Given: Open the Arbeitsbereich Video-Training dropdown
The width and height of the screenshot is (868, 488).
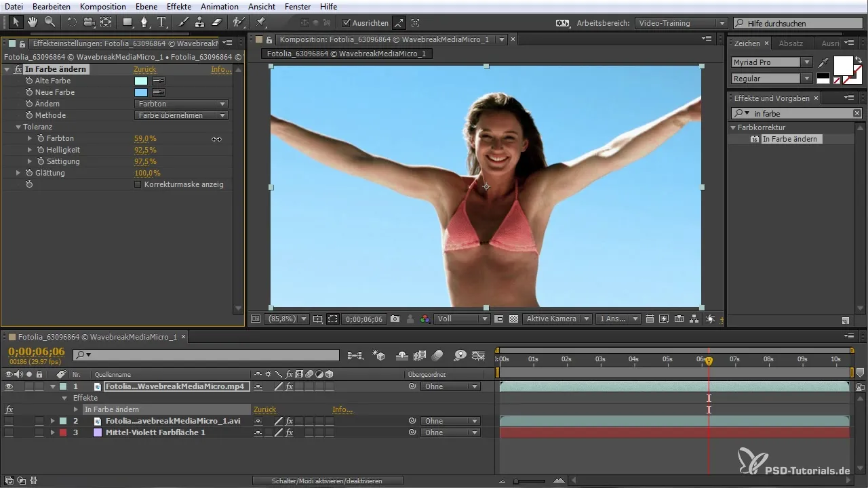Looking at the screenshot, I should coord(681,22).
